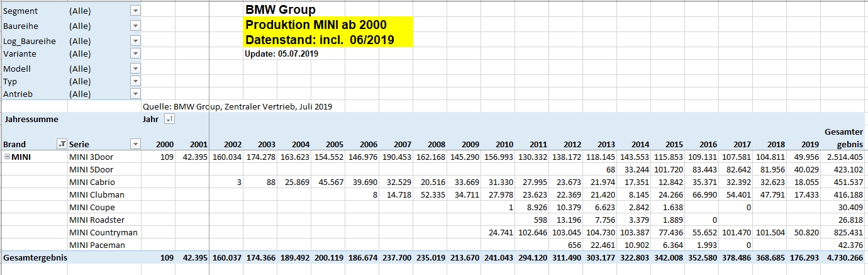Open the Serie column dropdown arrow
This screenshot has height=275, width=868.
[135, 144]
